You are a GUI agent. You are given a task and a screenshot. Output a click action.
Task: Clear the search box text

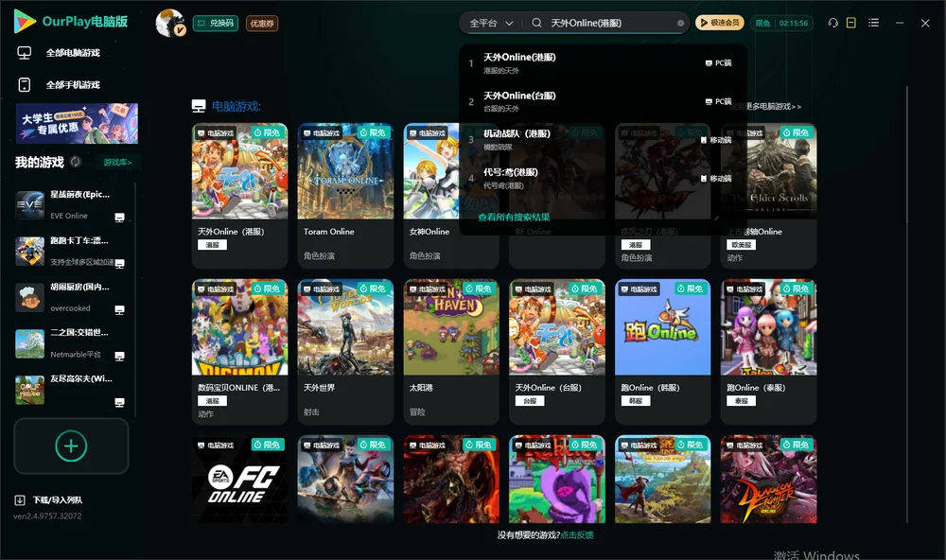[680, 23]
